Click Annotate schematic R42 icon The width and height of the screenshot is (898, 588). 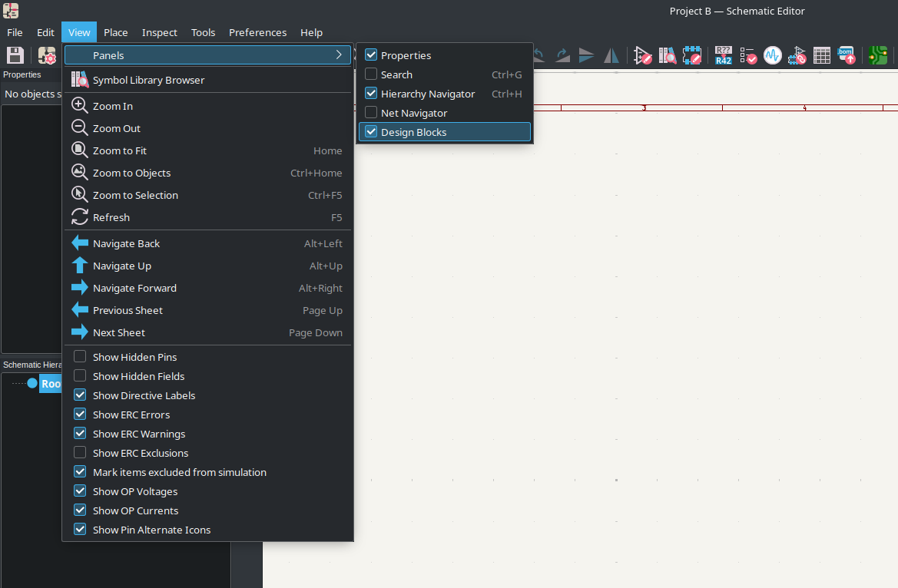point(723,55)
